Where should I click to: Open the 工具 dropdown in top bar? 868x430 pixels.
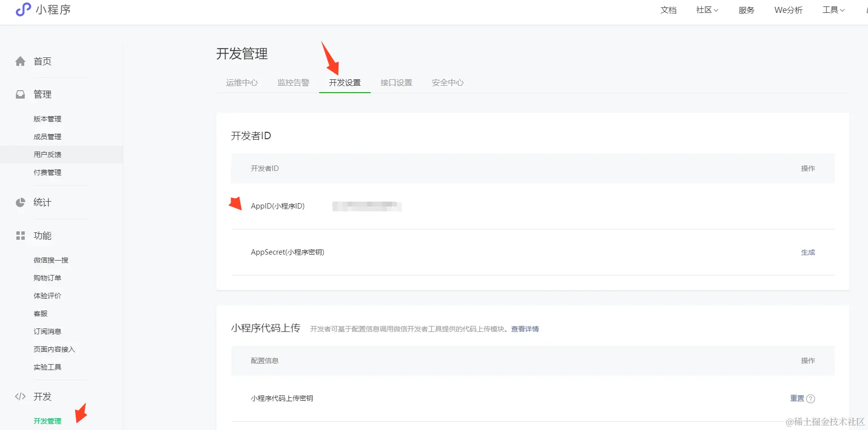834,10
